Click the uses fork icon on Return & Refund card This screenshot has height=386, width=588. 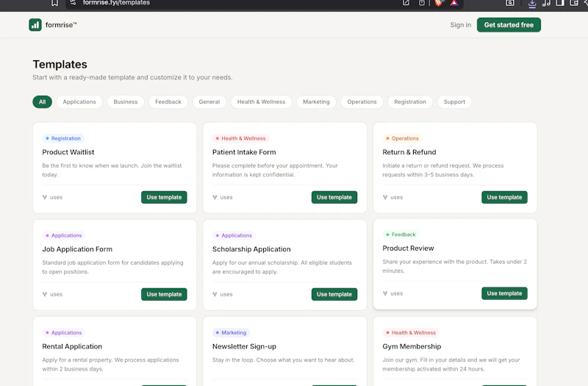tap(385, 197)
